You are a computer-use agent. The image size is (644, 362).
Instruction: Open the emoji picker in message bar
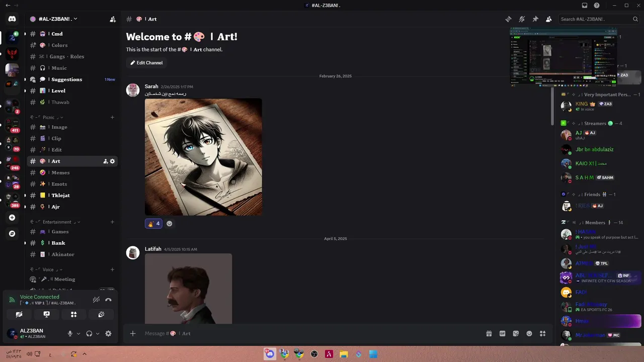[529, 333]
